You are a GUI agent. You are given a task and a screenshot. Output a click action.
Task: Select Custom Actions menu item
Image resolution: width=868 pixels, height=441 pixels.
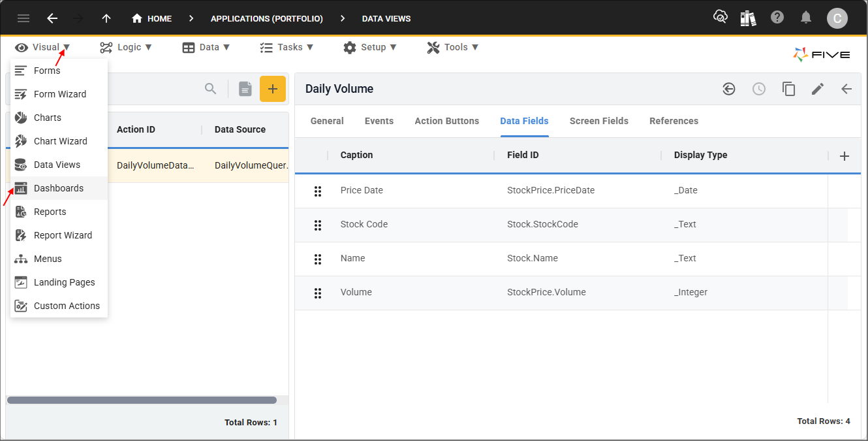pos(59,306)
